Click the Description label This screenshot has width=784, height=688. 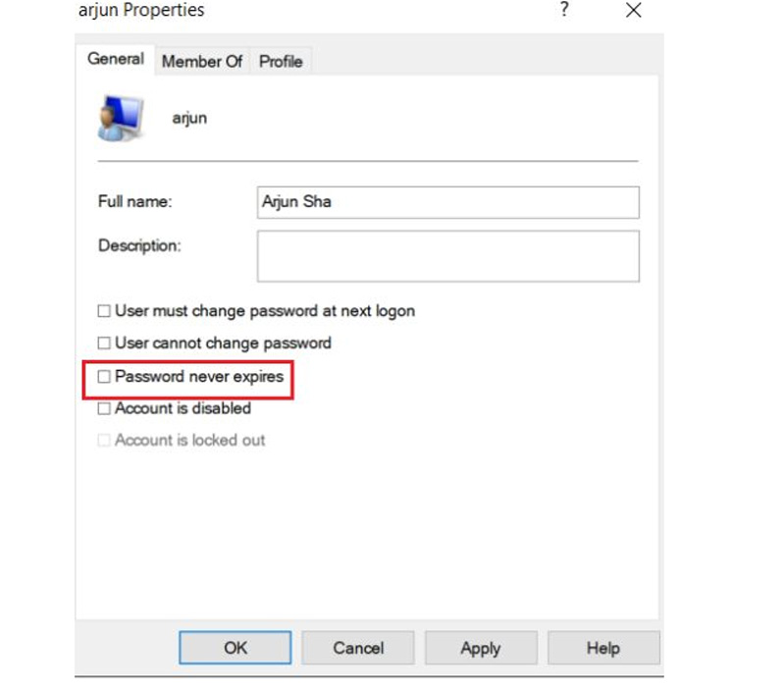click(139, 245)
